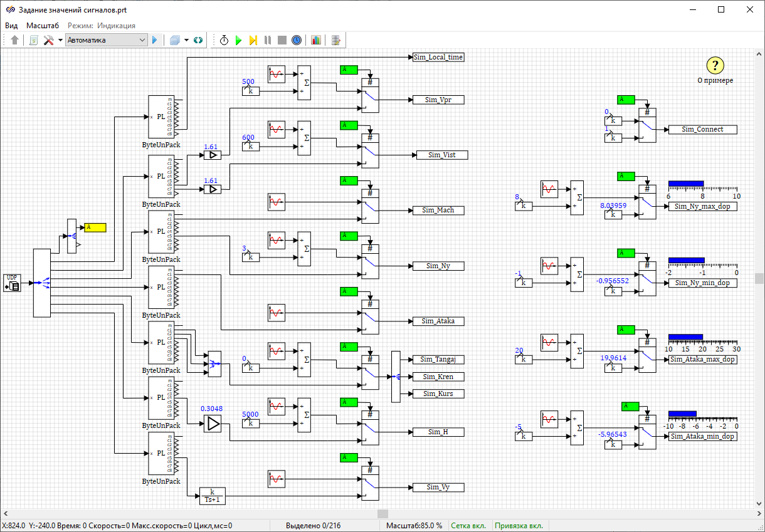Click the up arrow toolbar icon
Screen dimensions: 765x532
15,40
